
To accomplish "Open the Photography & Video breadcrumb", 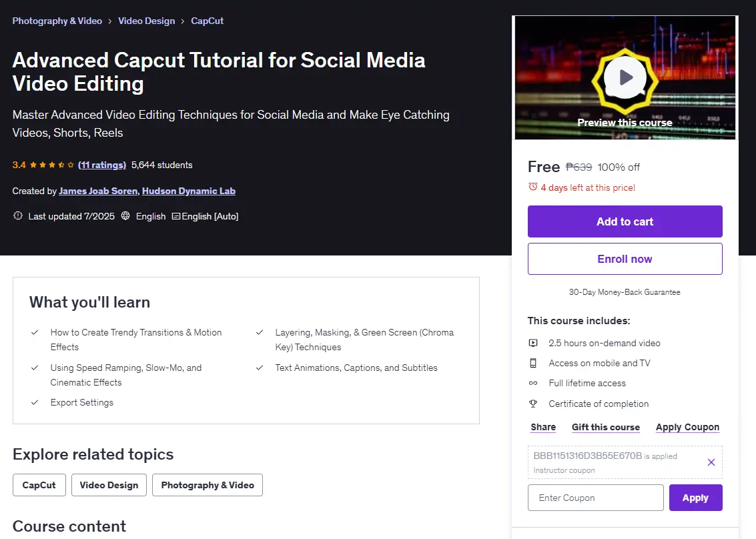I will (57, 21).
